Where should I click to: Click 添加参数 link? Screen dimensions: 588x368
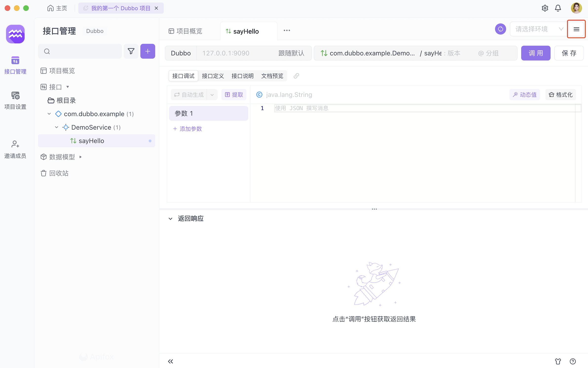pyautogui.click(x=188, y=129)
